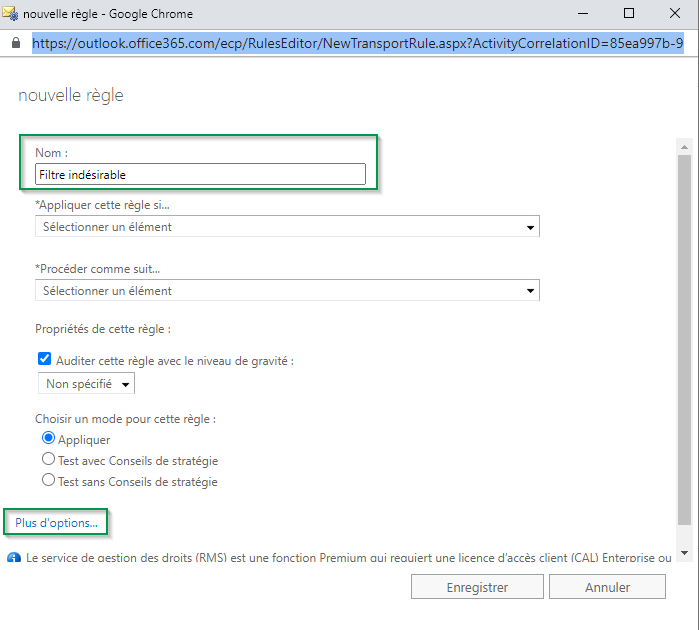Close the nouvelle règle Chrome window
The image size is (699, 630).
click(x=675, y=14)
